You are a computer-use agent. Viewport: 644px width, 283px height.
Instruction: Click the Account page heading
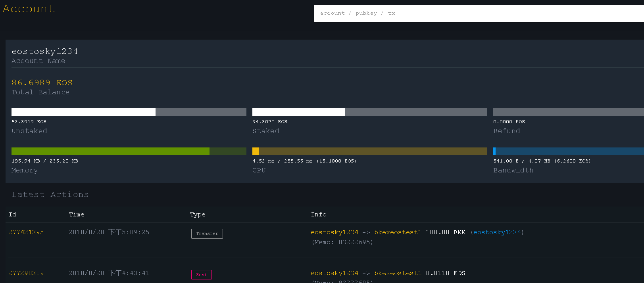click(29, 9)
